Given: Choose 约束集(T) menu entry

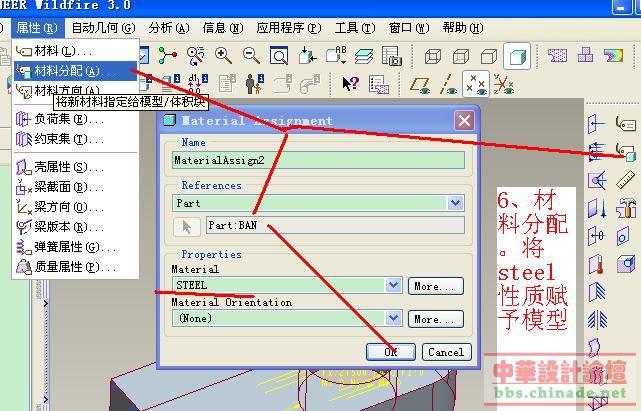Looking at the screenshot, I should pos(76,139).
